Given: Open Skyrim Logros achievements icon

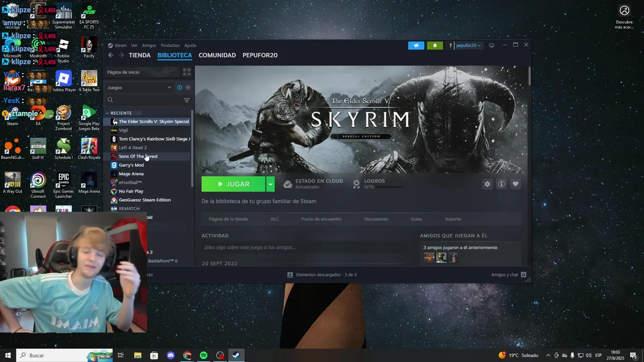Looking at the screenshot, I should pos(357,184).
